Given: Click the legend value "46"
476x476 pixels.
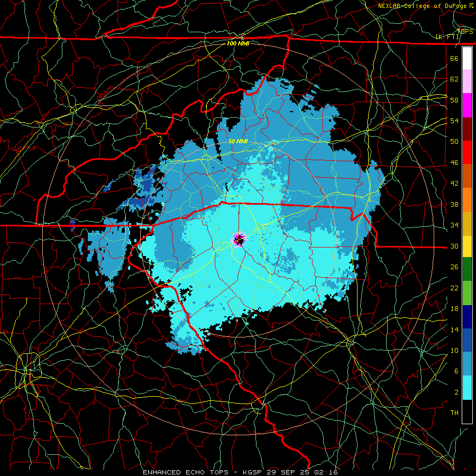Looking at the screenshot, I should (x=454, y=163).
